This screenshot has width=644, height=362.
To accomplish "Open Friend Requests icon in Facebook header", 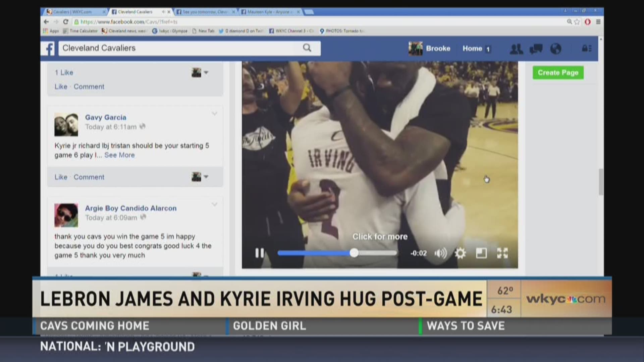I will (516, 49).
